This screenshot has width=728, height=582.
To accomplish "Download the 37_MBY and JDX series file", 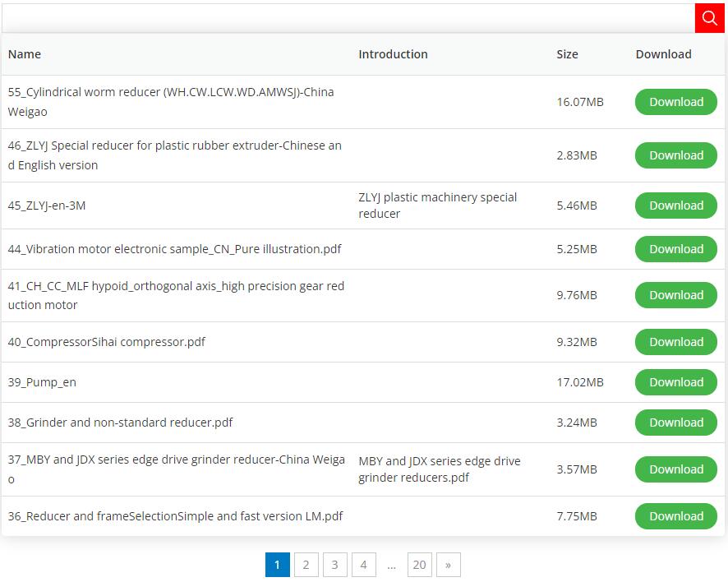I will [676, 469].
